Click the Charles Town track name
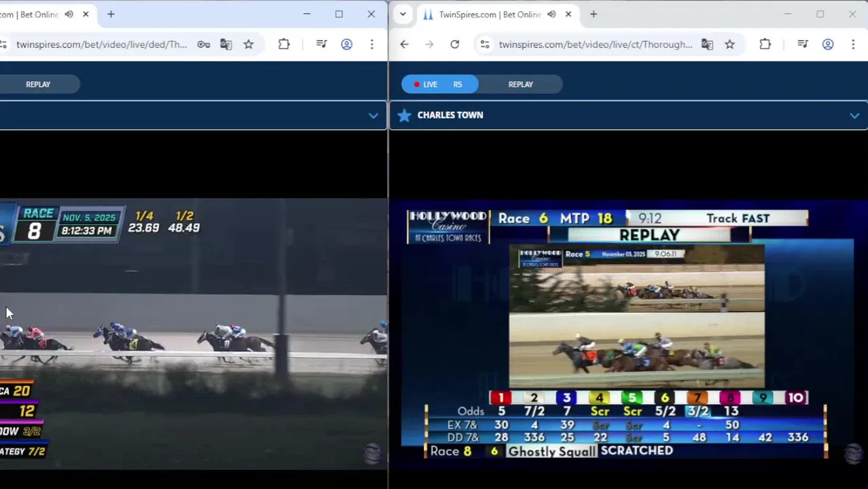This screenshot has height=489, width=868. click(x=450, y=115)
